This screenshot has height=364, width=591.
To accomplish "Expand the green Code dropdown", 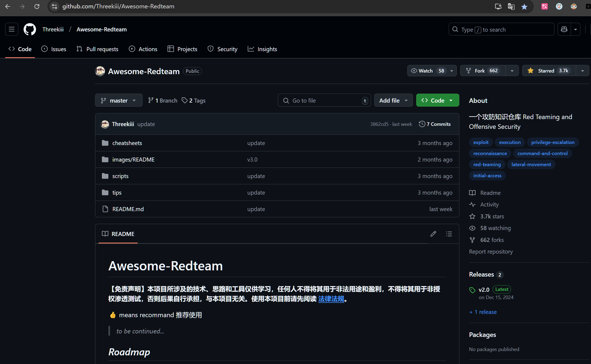I will pos(437,100).
